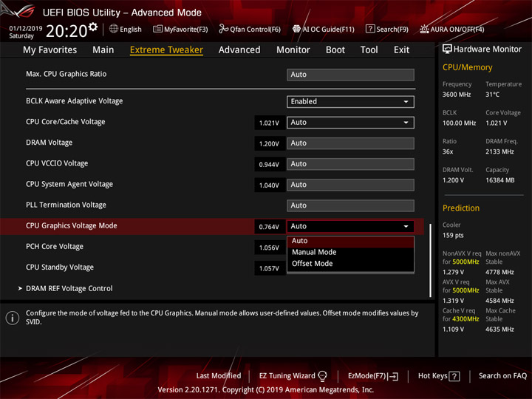Click Max. CPU Graphics Ratio field
532x399 pixels.
(350, 75)
